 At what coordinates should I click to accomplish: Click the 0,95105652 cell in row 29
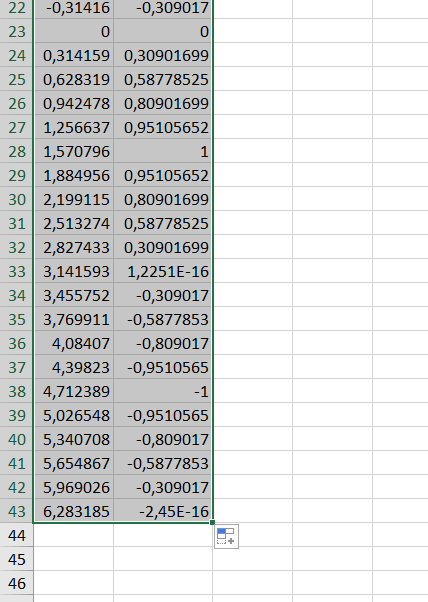(x=163, y=175)
